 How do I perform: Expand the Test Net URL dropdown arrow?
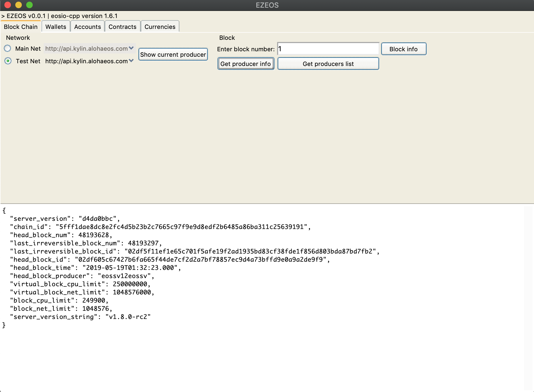(x=131, y=61)
